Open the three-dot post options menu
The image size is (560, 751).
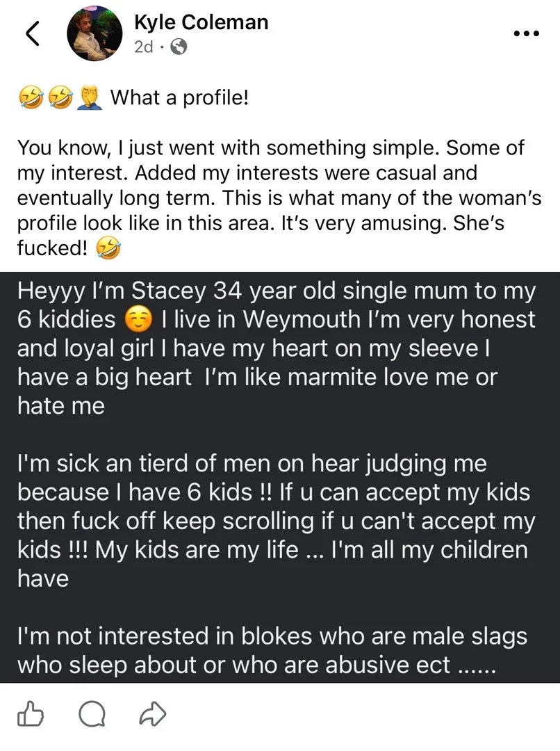click(527, 33)
